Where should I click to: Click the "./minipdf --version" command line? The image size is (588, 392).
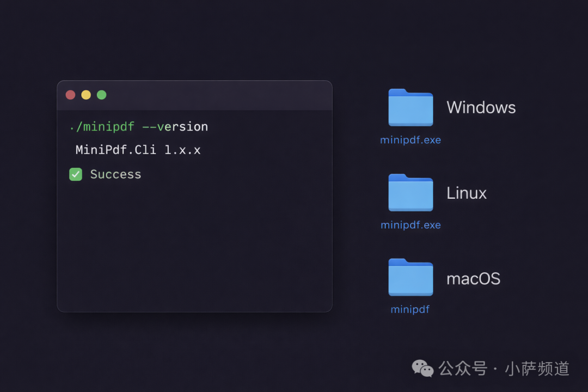(139, 127)
